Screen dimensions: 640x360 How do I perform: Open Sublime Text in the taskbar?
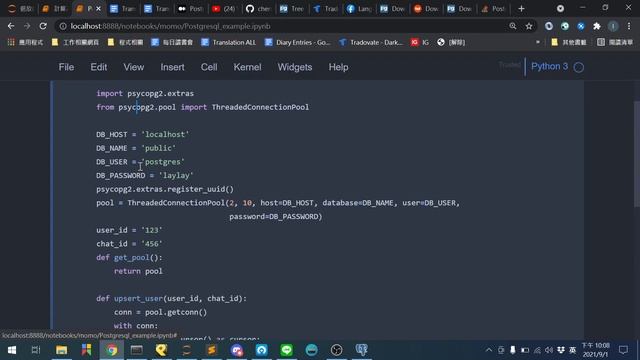(212, 350)
